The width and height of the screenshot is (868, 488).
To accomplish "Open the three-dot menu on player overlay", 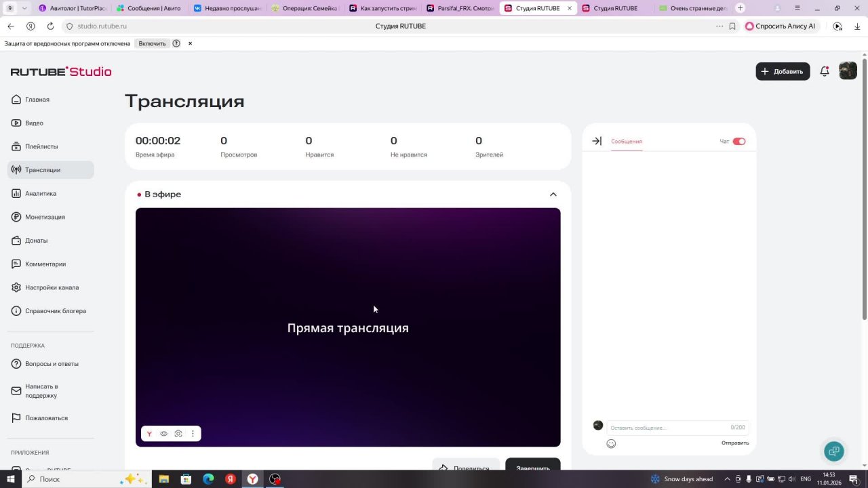I will pos(193,434).
